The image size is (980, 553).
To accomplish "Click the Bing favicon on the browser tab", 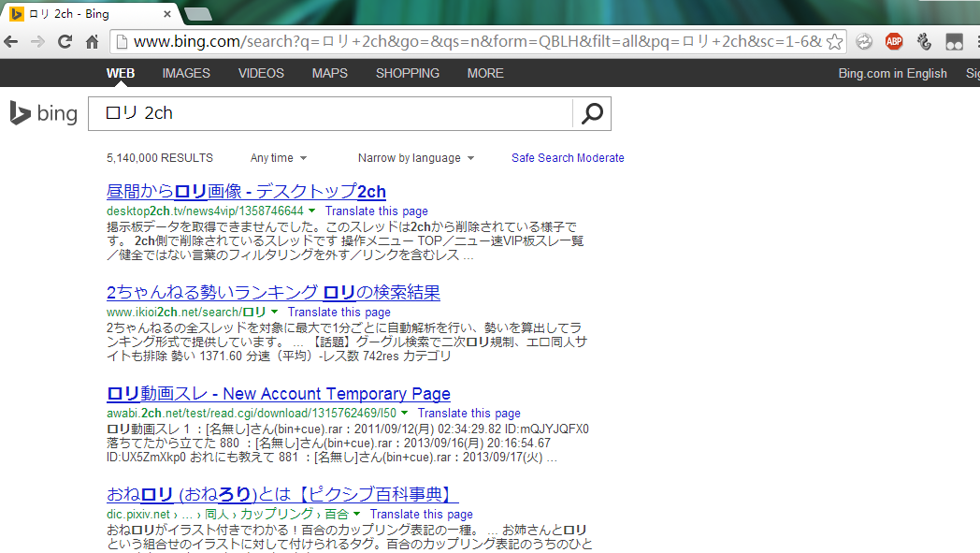I will coord(17,14).
